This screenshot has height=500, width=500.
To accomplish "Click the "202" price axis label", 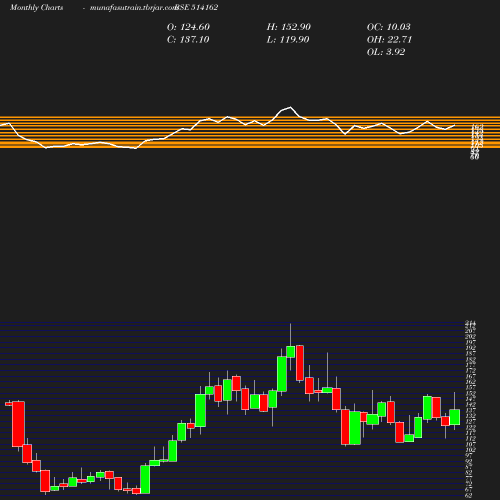I will [470, 336].
